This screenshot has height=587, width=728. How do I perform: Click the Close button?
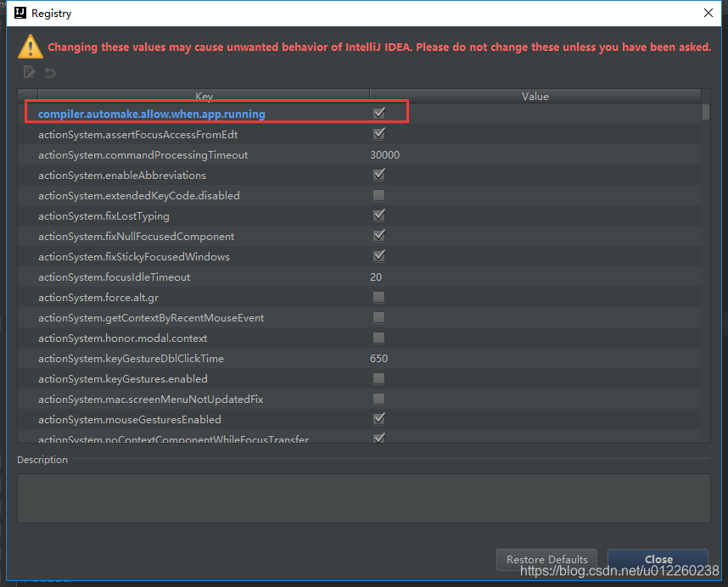tap(658, 559)
